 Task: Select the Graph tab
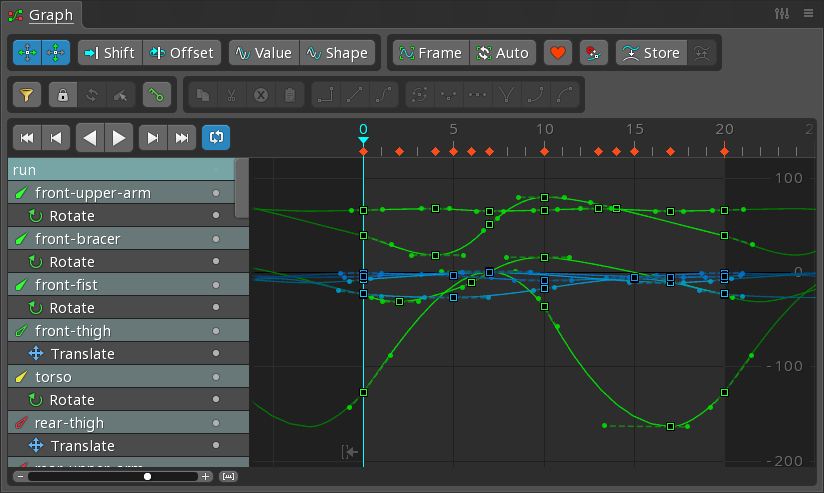[43, 14]
